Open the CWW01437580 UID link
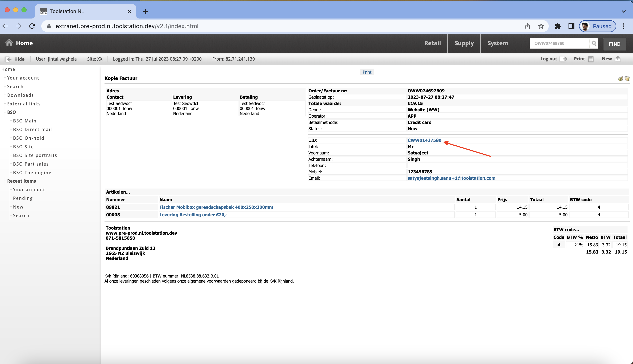The width and height of the screenshot is (633, 364). [425, 140]
